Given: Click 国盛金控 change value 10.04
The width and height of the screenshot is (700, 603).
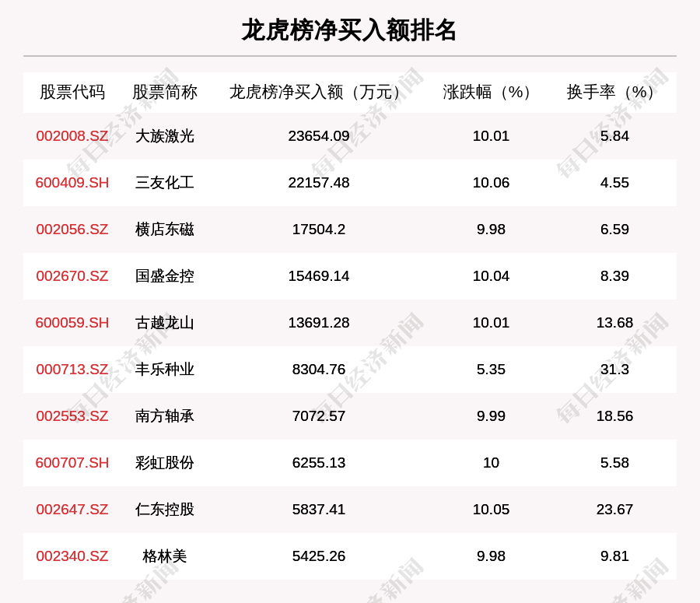Looking at the screenshot, I should point(491,276).
